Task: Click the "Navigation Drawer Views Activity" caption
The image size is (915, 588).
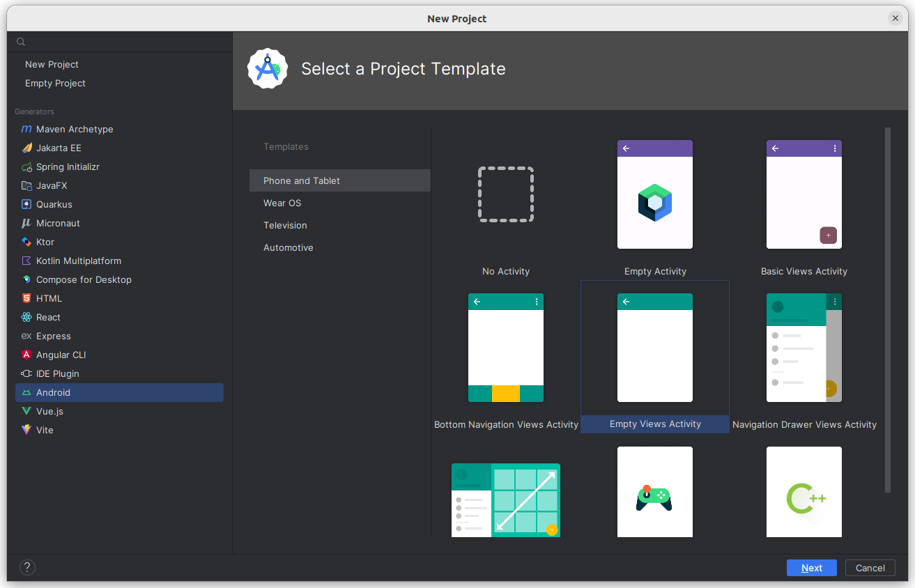Action: (804, 424)
